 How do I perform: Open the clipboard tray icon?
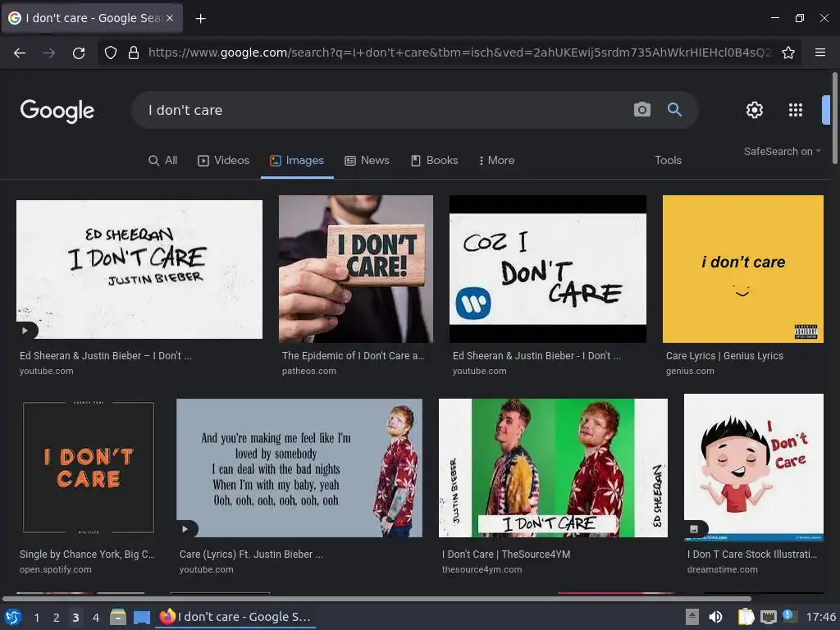(x=746, y=617)
